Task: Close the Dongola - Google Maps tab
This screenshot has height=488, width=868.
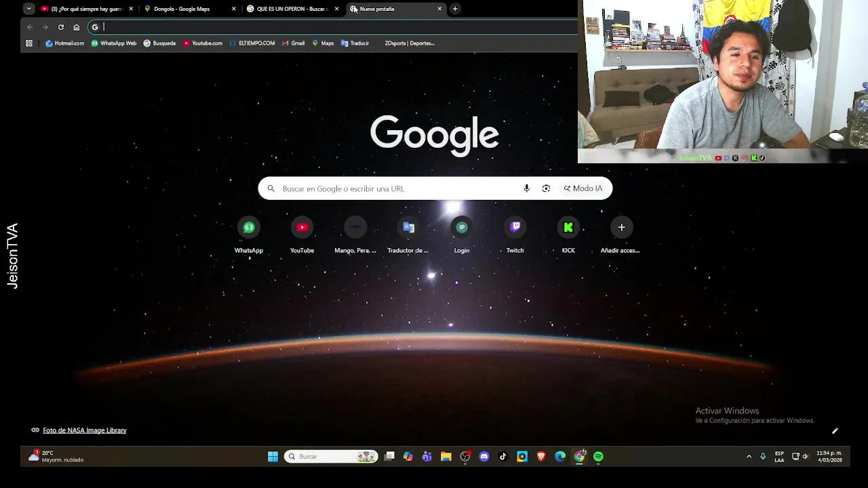Action: click(x=234, y=9)
